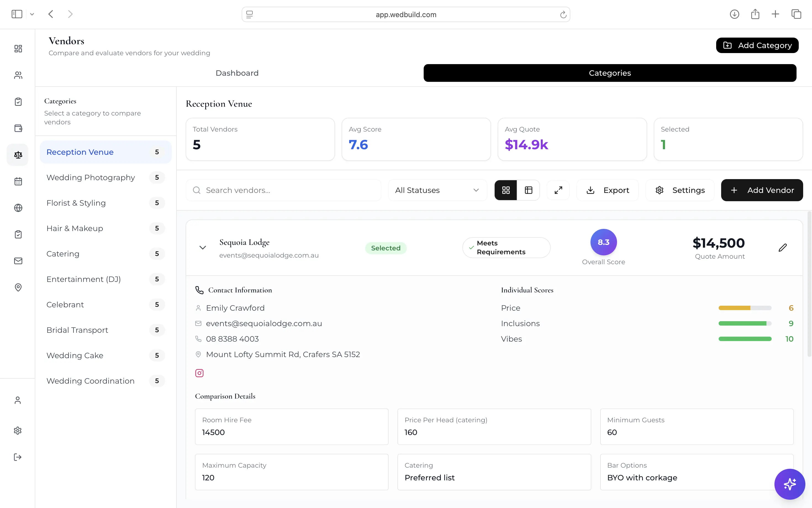Click the browser share icon
Viewport: 812px width, 508px height.
tap(755, 14)
